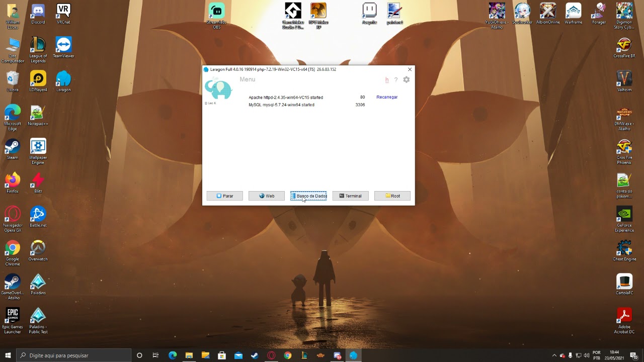Select Apache httpd-2.4.35 started row

click(x=286, y=97)
